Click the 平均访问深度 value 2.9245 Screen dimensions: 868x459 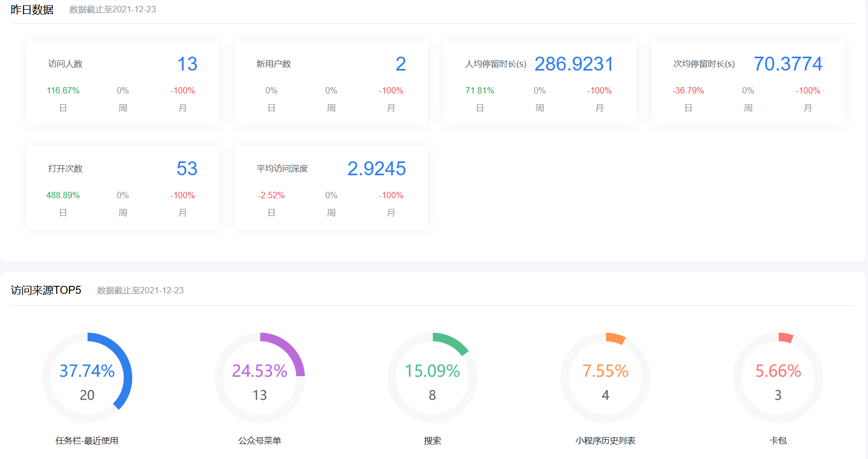376,169
